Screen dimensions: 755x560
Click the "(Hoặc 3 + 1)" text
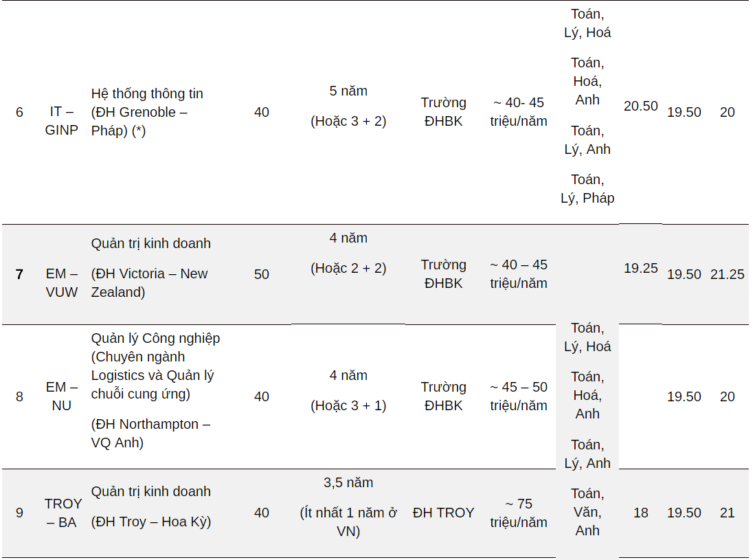[x=348, y=405]
